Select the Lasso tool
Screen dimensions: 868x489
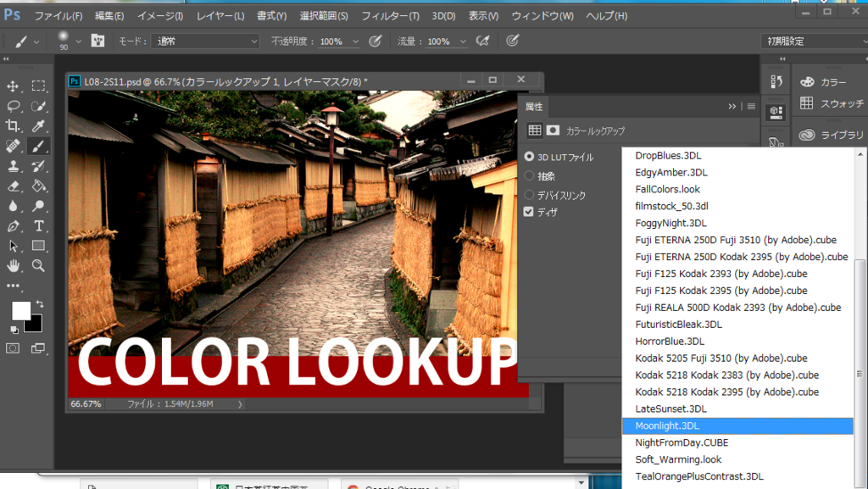(x=14, y=107)
